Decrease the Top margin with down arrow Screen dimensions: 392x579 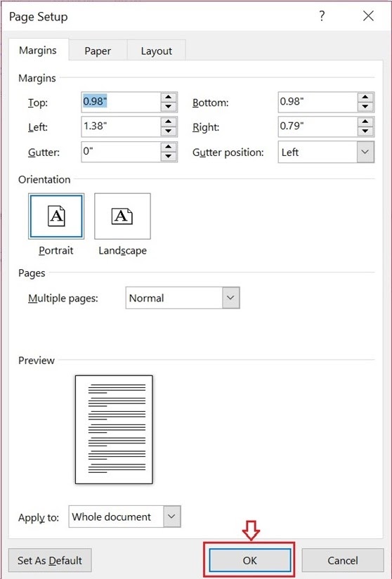coord(169,107)
